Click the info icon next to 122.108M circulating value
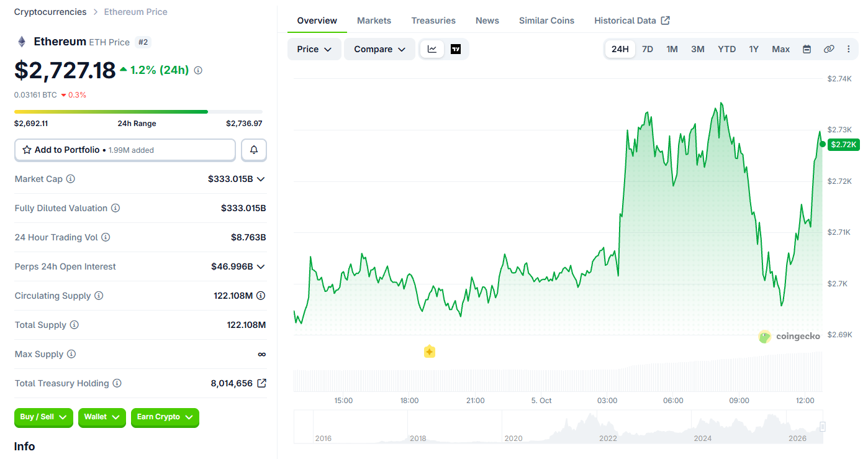The width and height of the screenshot is (868, 459). click(x=261, y=296)
